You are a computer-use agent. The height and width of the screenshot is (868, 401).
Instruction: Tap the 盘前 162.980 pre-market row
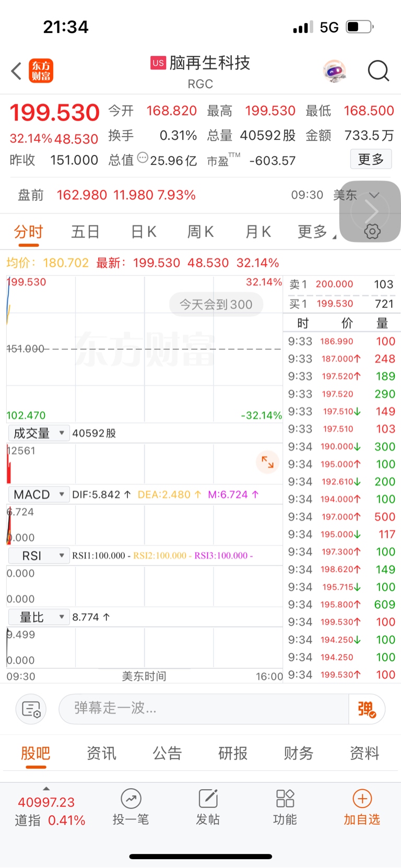(200, 195)
